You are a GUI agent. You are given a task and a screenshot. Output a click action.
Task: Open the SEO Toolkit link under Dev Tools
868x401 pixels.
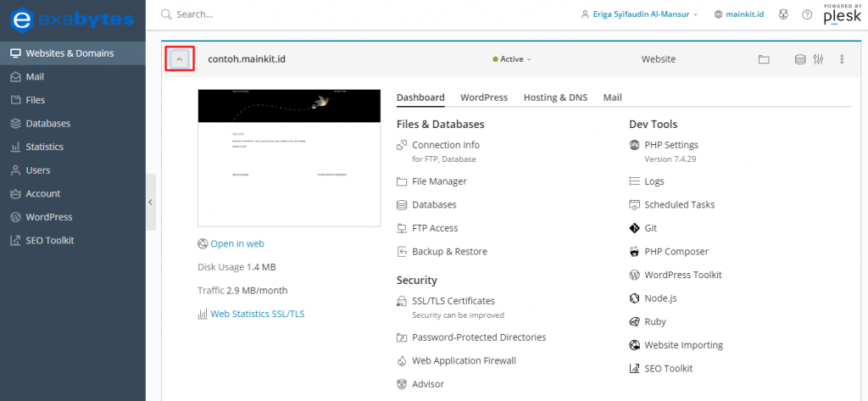[668, 368]
